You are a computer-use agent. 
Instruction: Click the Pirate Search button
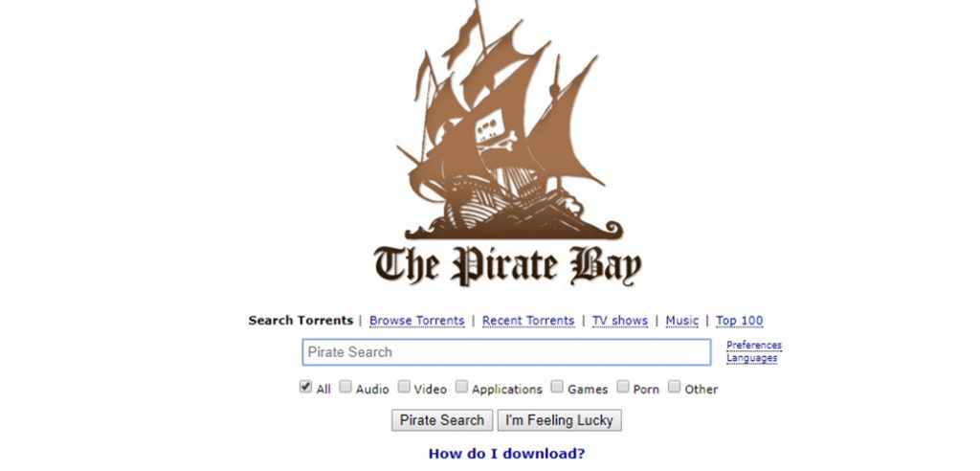click(x=442, y=420)
